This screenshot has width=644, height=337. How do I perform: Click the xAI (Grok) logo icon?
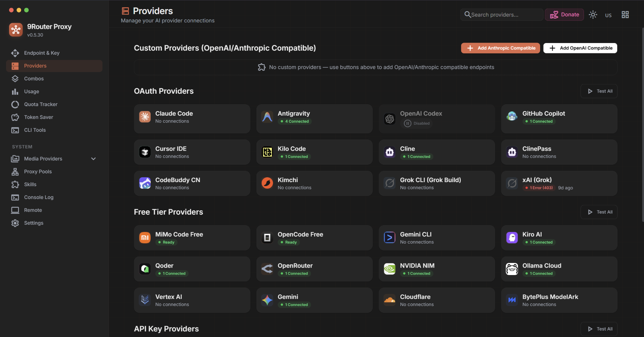pos(512,183)
